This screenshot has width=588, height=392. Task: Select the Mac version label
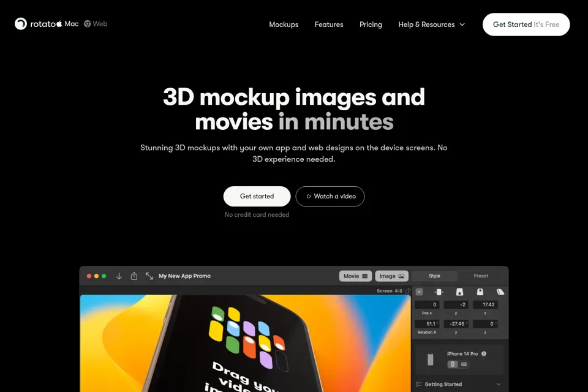click(71, 24)
